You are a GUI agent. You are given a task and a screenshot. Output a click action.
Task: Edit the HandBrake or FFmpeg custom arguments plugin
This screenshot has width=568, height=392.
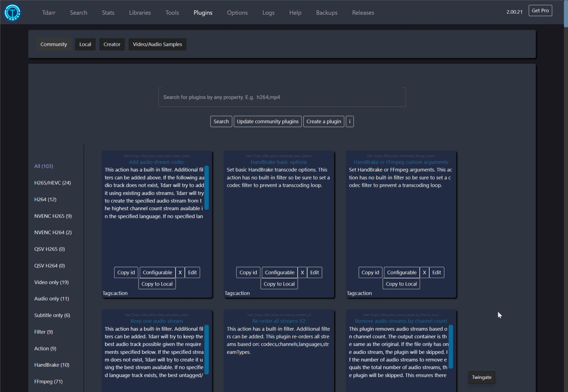(x=436, y=272)
